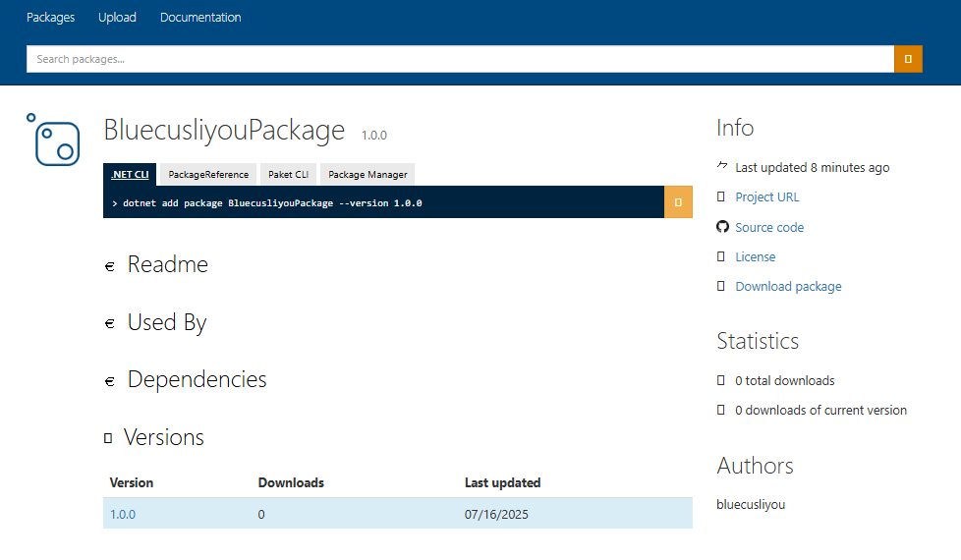This screenshot has width=961, height=560.
Task: Click the 0 downloads of current version text
Action: (x=820, y=410)
